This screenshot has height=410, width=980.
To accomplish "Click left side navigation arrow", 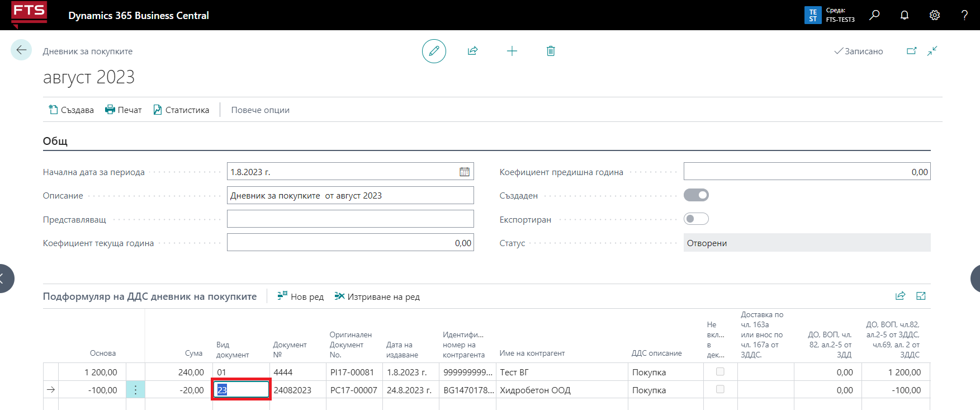I will [x=3, y=278].
